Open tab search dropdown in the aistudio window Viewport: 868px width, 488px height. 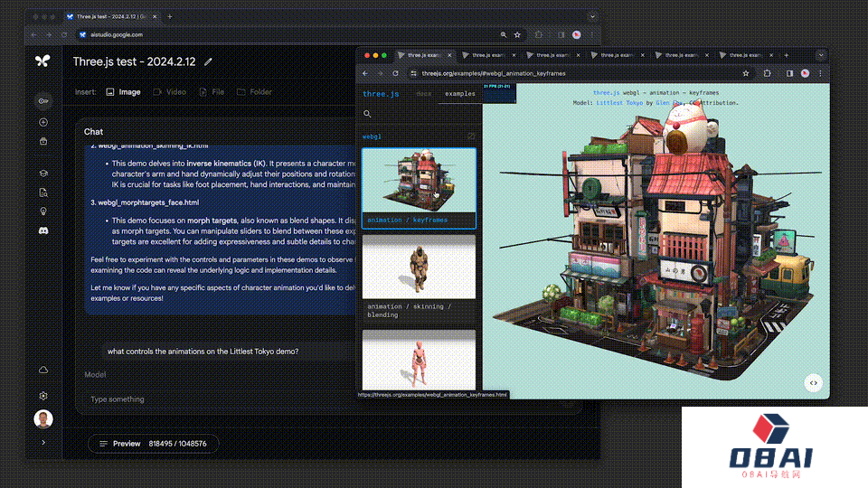click(x=592, y=16)
